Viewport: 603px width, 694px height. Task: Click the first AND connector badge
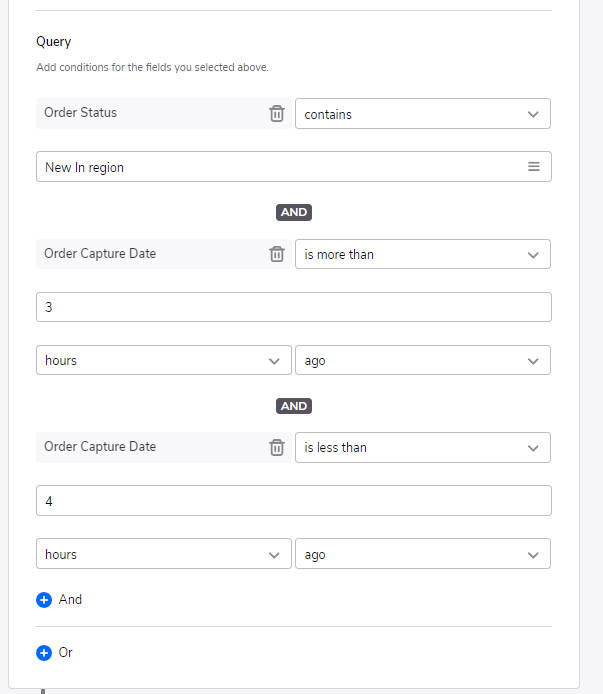click(x=294, y=212)
